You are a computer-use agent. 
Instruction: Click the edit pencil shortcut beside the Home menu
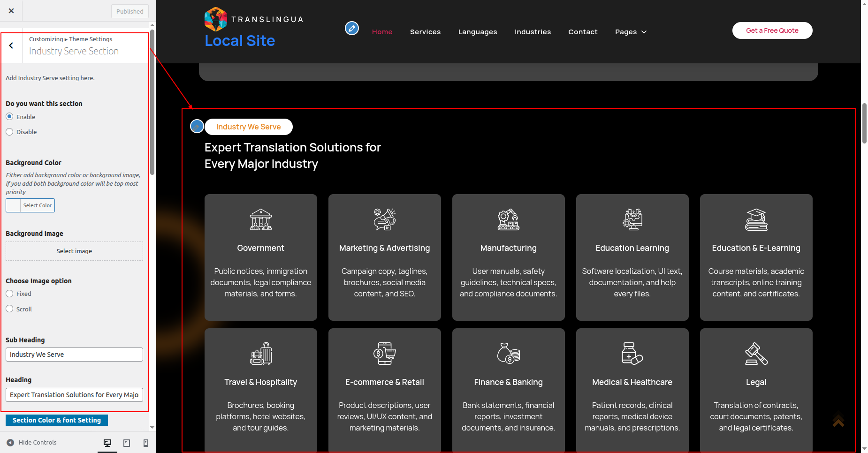tap(352, 29)
